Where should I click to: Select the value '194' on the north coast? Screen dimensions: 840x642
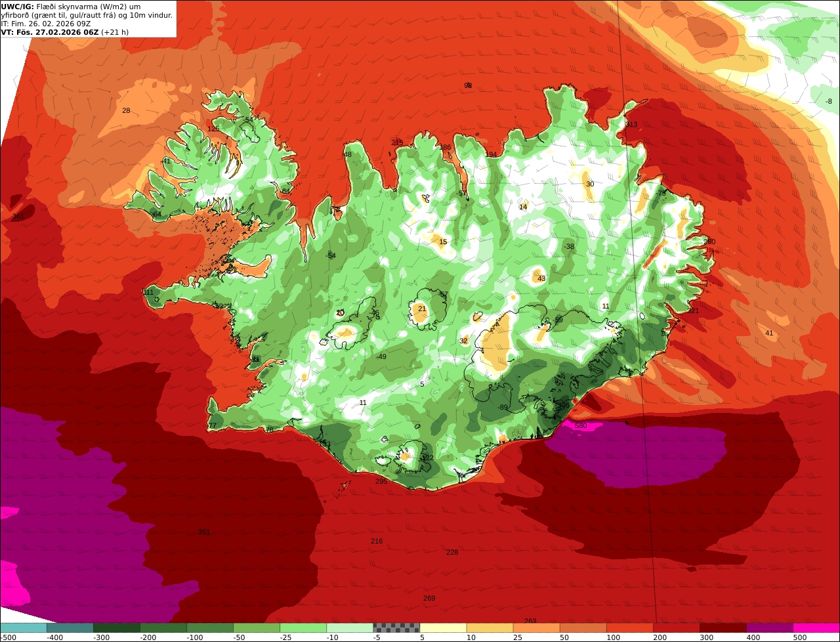(492, 155)
